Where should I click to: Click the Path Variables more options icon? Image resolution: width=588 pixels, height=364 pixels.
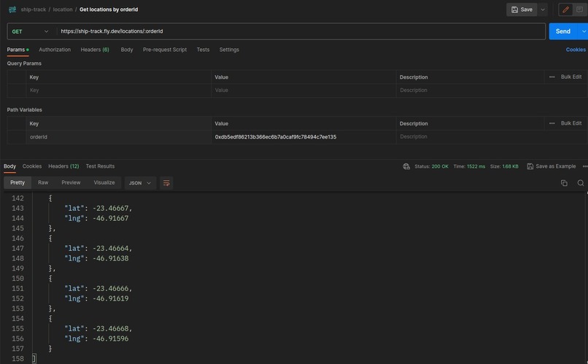552,123
